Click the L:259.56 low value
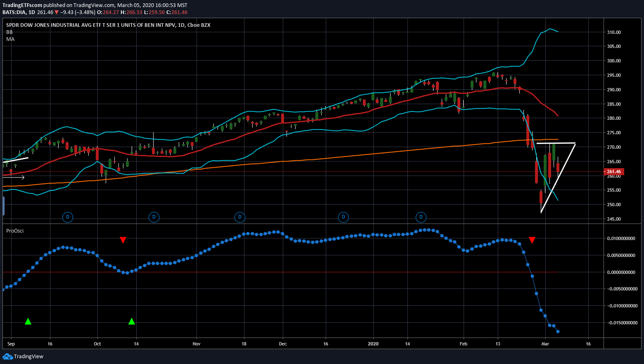644x364 pixels. click(154, 12)
